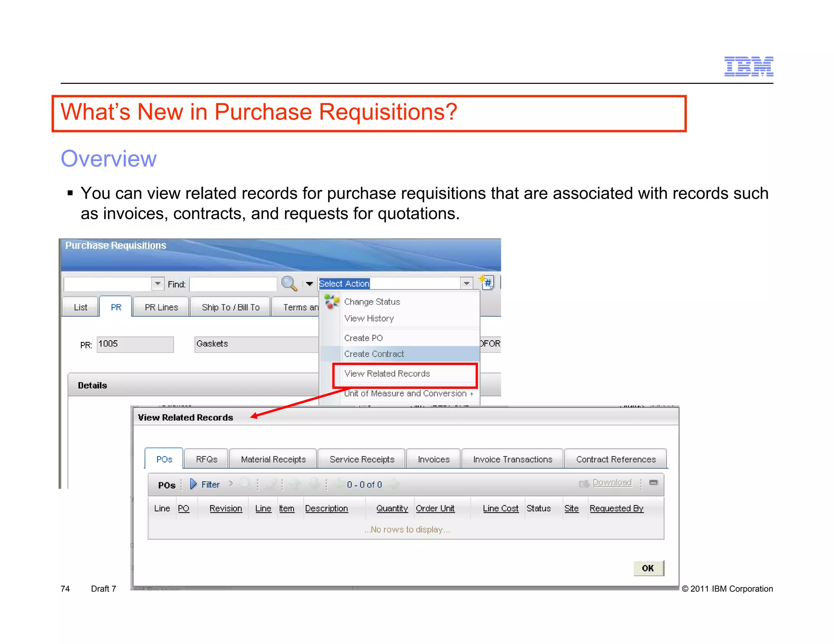Sort by the Item column header
Viewport: 834px width, 644px height.
pos(287,508)
